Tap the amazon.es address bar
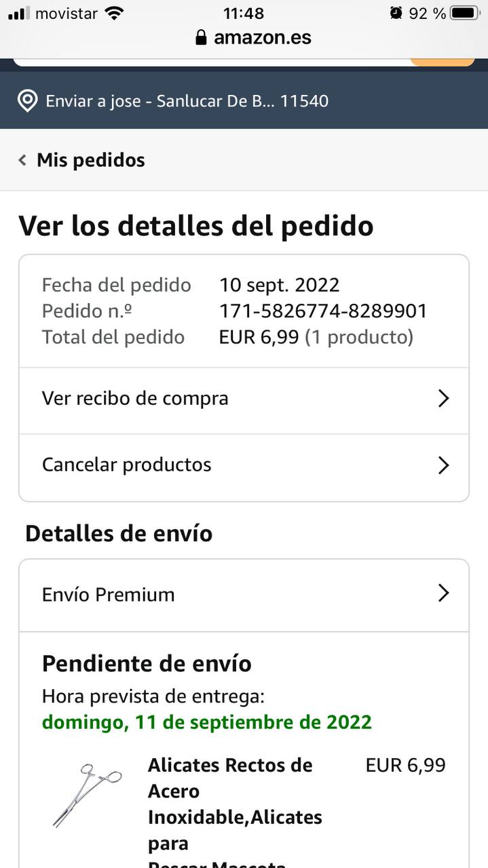 point(261,38)
